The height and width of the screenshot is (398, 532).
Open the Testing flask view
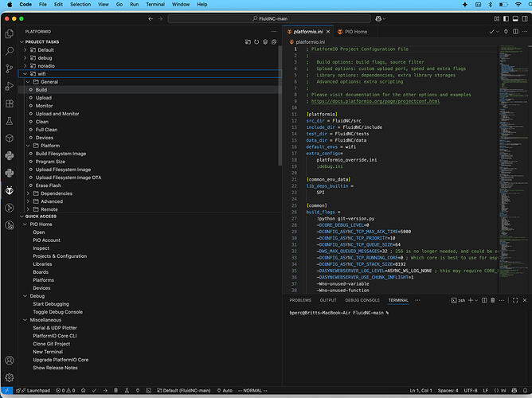tap(10, 121)
